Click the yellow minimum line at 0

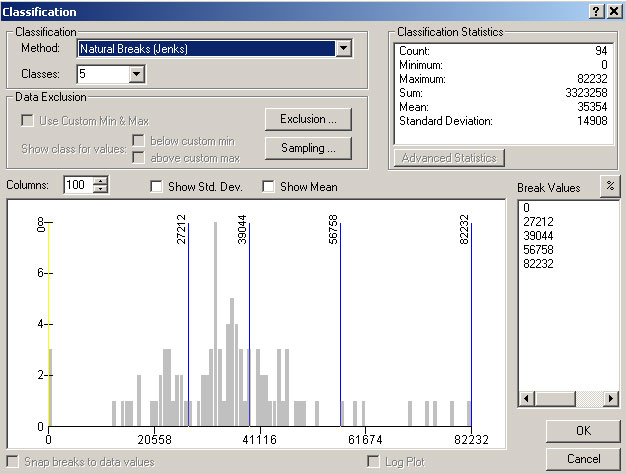[x=49, y=324]
